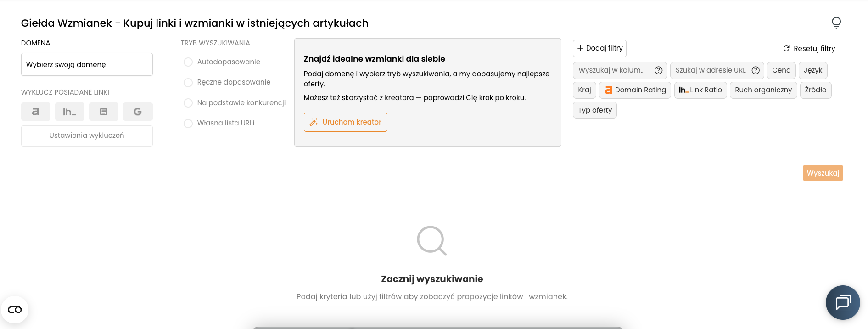Screen dimensions: 868x329
Task: Click the lightbulb tips icon
Action: tap(836, 23)
